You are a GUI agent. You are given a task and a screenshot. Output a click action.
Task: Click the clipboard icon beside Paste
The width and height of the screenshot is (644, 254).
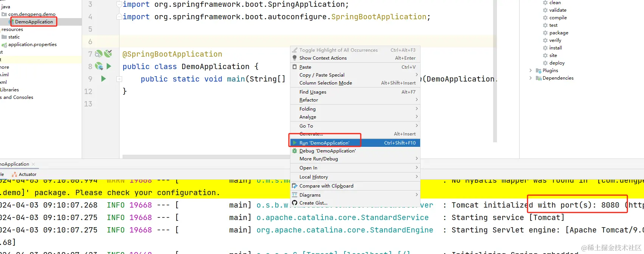[x=295, y=67]
